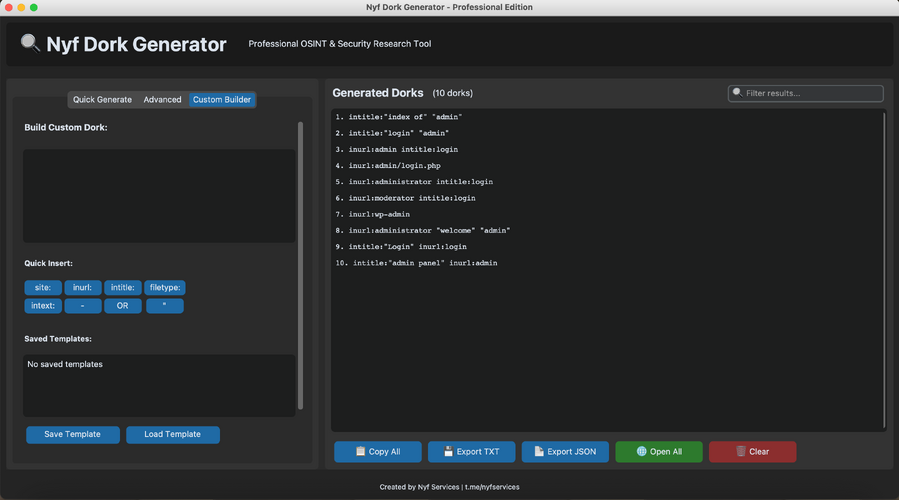Select the Custom Builder tab
Viewport: 899px width, 500px height.
[x=222, y=100]
